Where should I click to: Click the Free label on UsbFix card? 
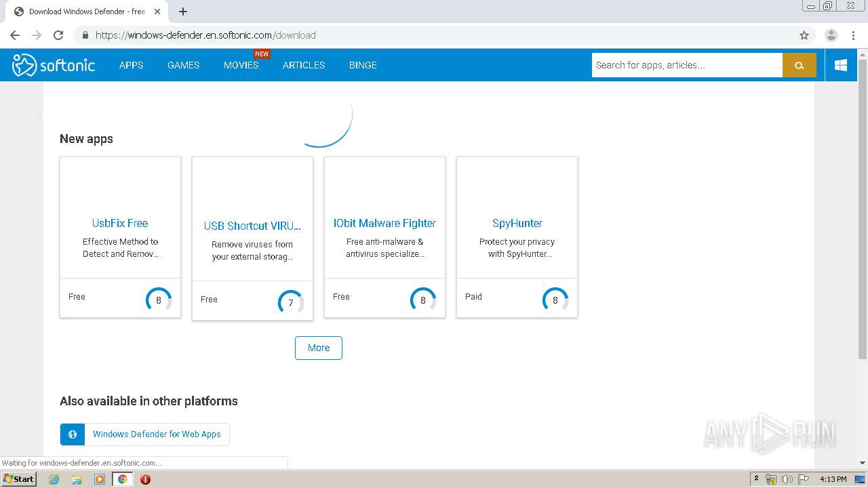pos(77,297)
